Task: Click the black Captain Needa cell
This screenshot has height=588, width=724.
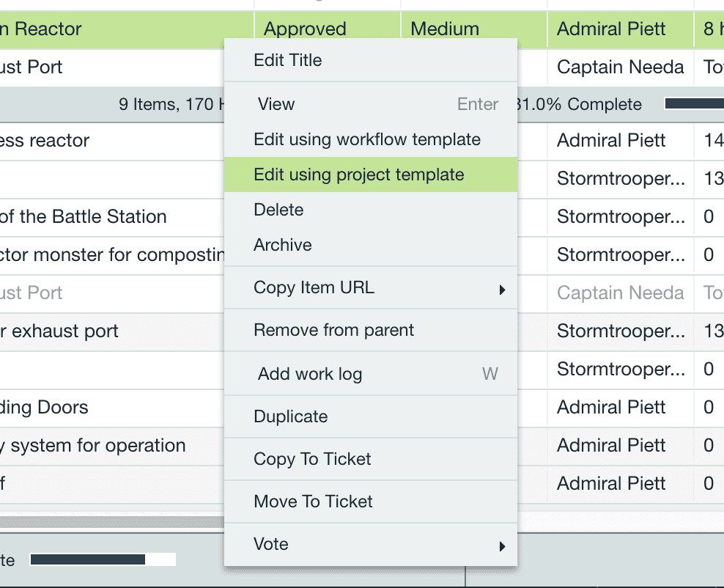Action: [620, 67]
